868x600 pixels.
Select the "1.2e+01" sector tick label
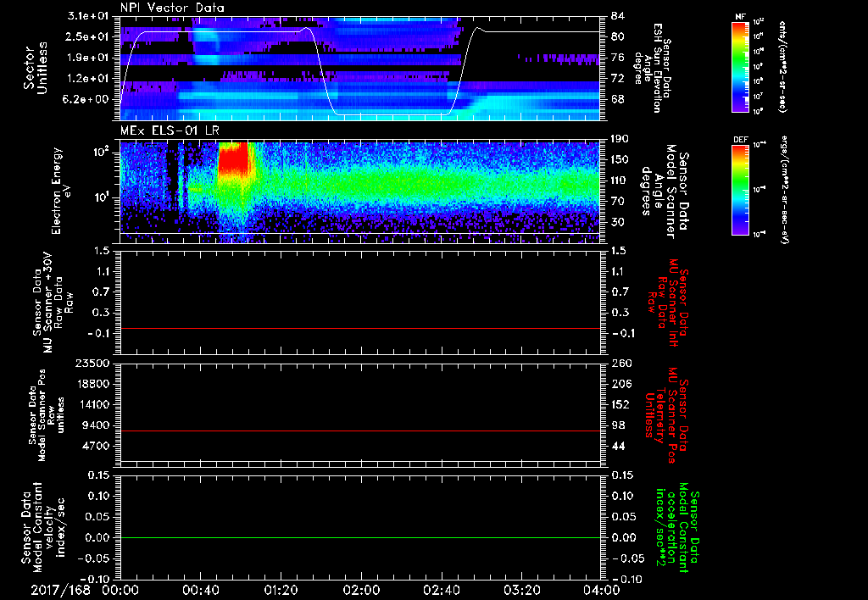point(88,79)
